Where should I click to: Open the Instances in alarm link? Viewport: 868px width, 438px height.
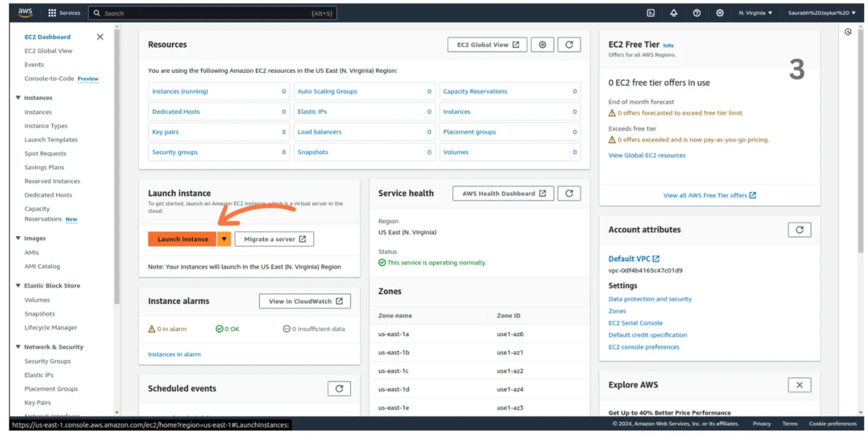pyautogui.click(x=174, y=354)
